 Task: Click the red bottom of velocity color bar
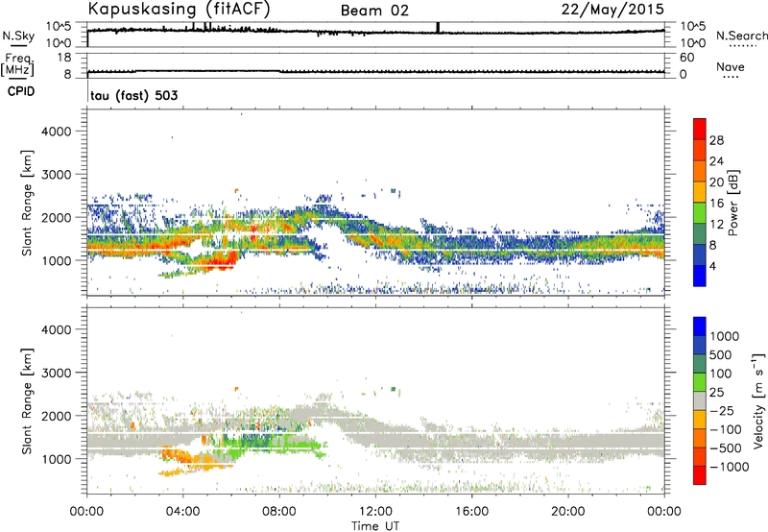point(700,475)
